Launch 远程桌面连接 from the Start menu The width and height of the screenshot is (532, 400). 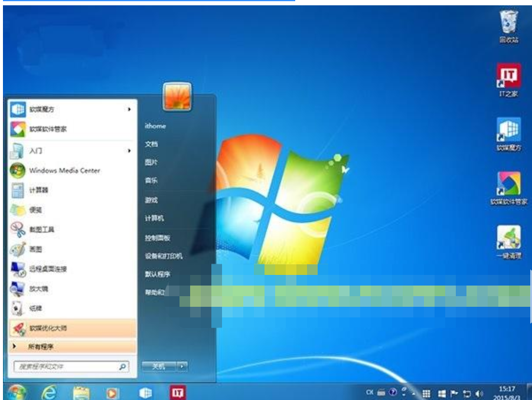click(x=72, y=269)
